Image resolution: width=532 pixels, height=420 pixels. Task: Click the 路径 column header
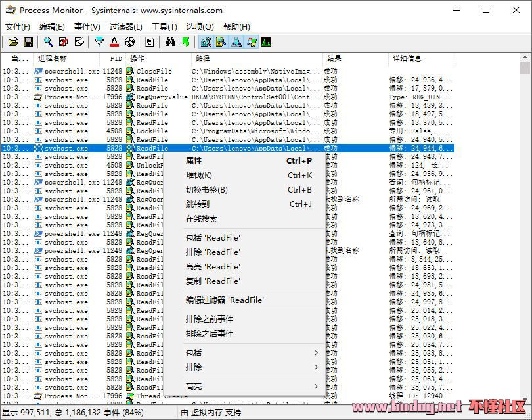[257, 58]
